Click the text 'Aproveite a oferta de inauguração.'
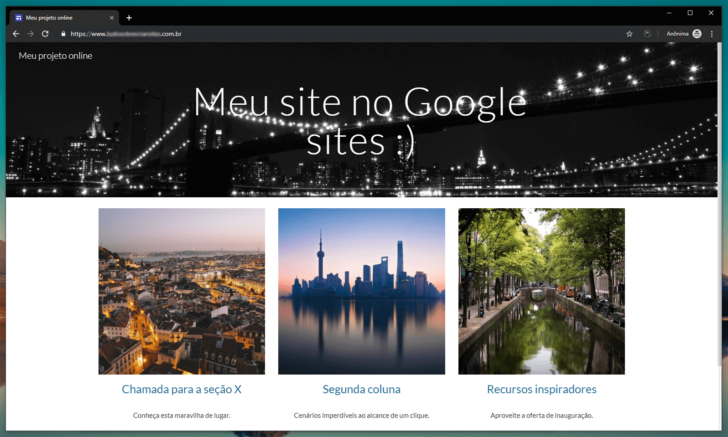Screen dimensions: 728x437 click(541, 415)
